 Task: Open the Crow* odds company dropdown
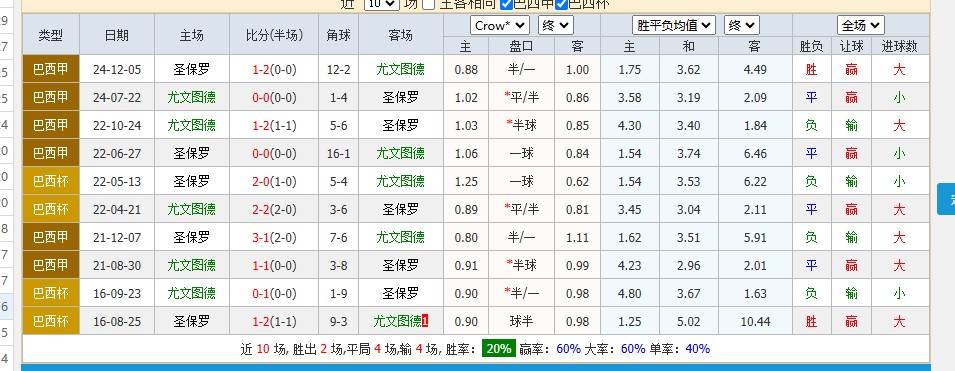click(499, 26)
